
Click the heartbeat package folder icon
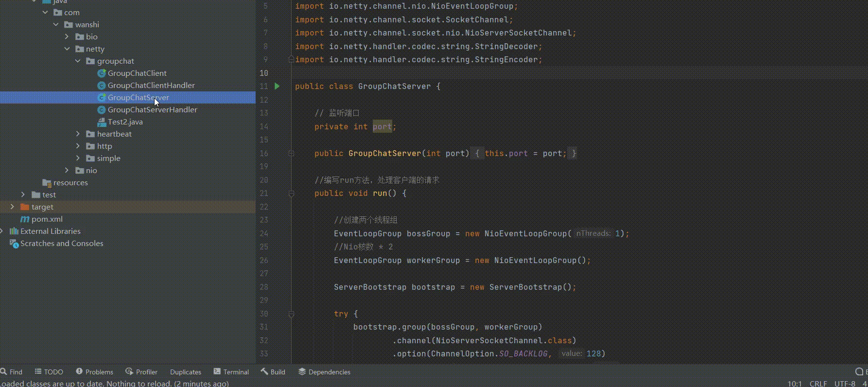(90, 134)
